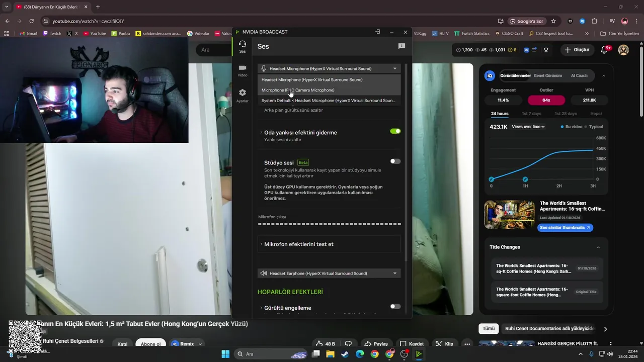Switch to AI Coach tab

579,75
